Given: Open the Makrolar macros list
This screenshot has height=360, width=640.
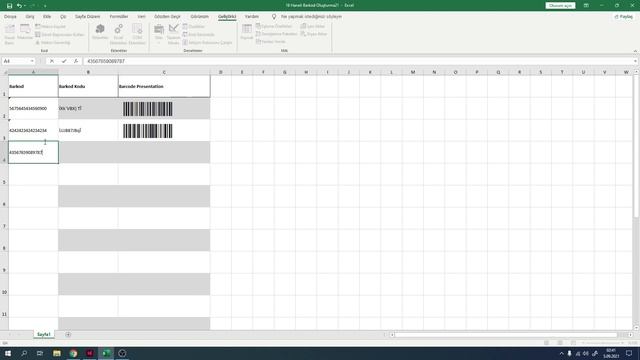Looking at the screenshot, I should point(25,32).
